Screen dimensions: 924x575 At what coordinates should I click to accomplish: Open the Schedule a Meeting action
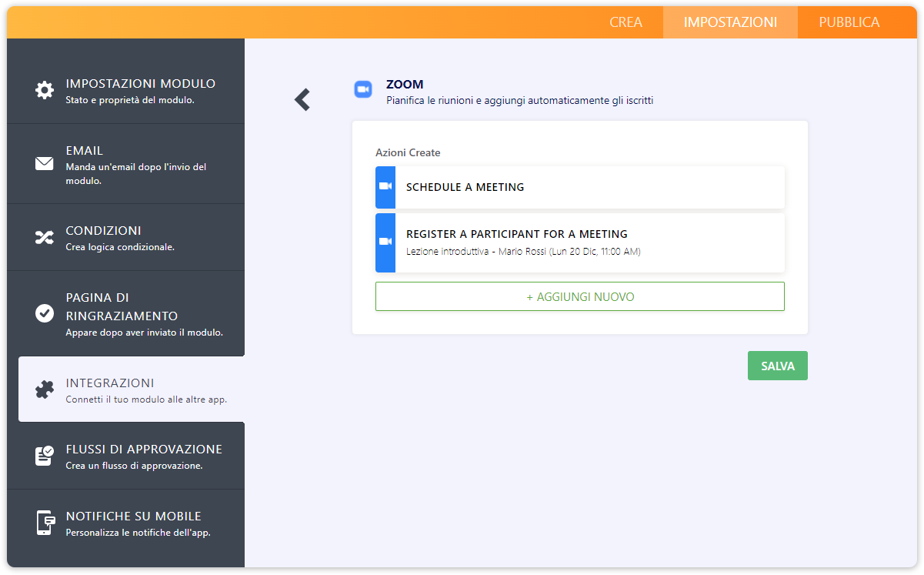coord(580,187)
